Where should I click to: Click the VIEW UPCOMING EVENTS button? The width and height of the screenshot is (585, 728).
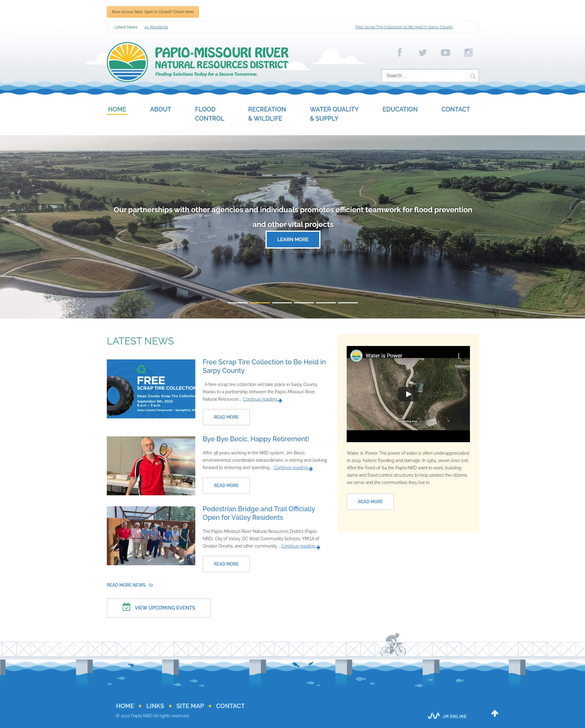(159, 608)
